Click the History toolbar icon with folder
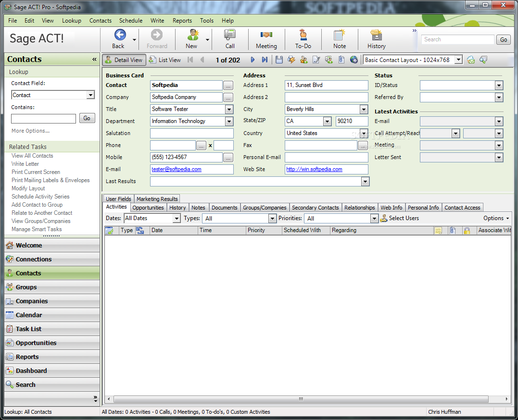The width and height of the screenshot is (518, 420). tap(376, 35)
